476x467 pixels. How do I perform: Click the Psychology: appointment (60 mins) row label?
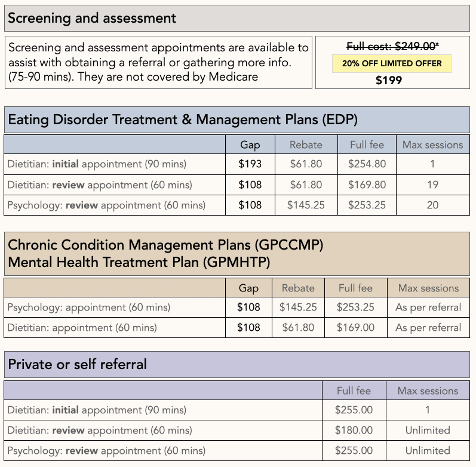coord(89,308)
